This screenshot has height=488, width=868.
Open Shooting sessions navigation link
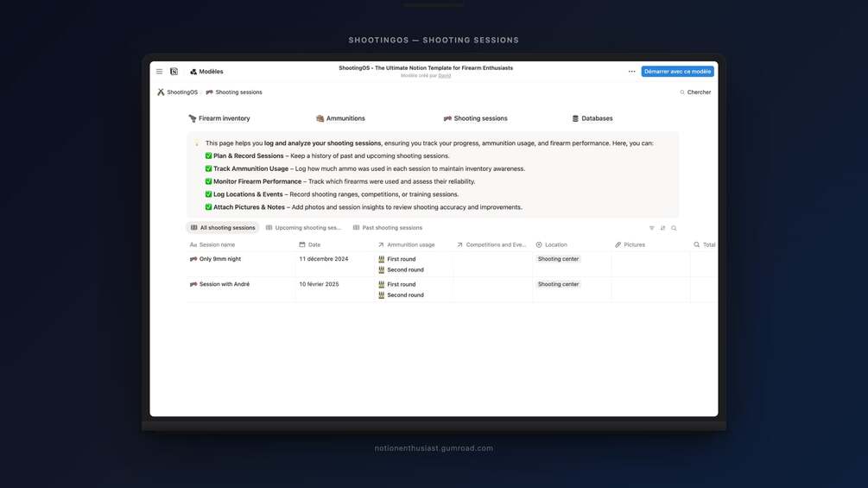pos(476,118)
